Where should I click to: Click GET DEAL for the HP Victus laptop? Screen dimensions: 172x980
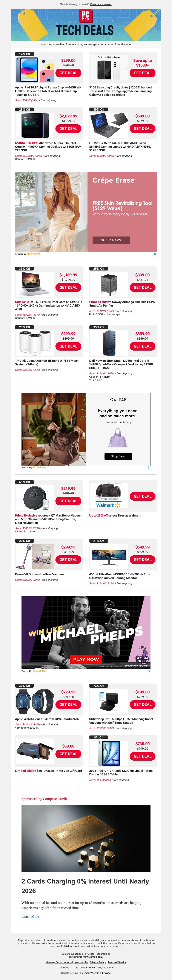(x=142, y=129)
